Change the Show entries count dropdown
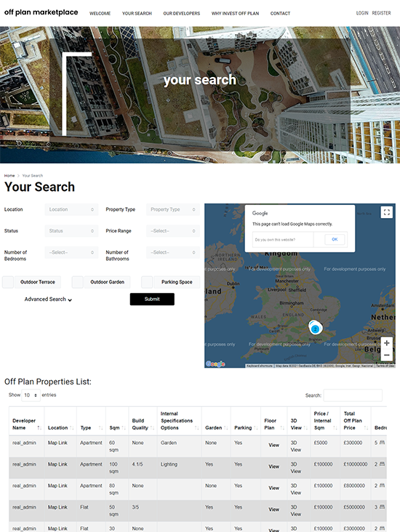This screenshot has width=400, height=532. (31, 395)
